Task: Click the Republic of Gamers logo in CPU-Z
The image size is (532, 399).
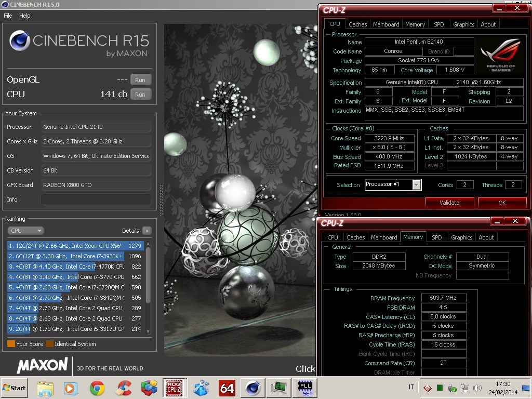Action: (501, 55)
